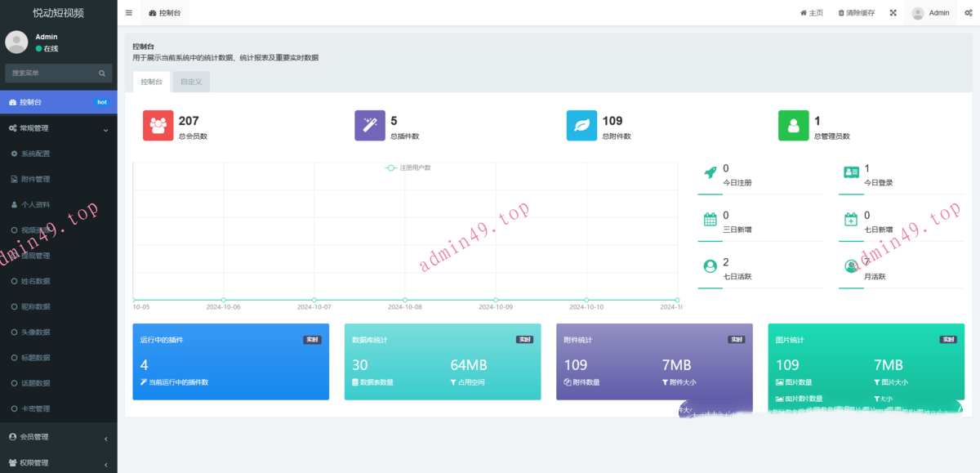Click the 三日新增 calendar icon

(x=710, y=219)
